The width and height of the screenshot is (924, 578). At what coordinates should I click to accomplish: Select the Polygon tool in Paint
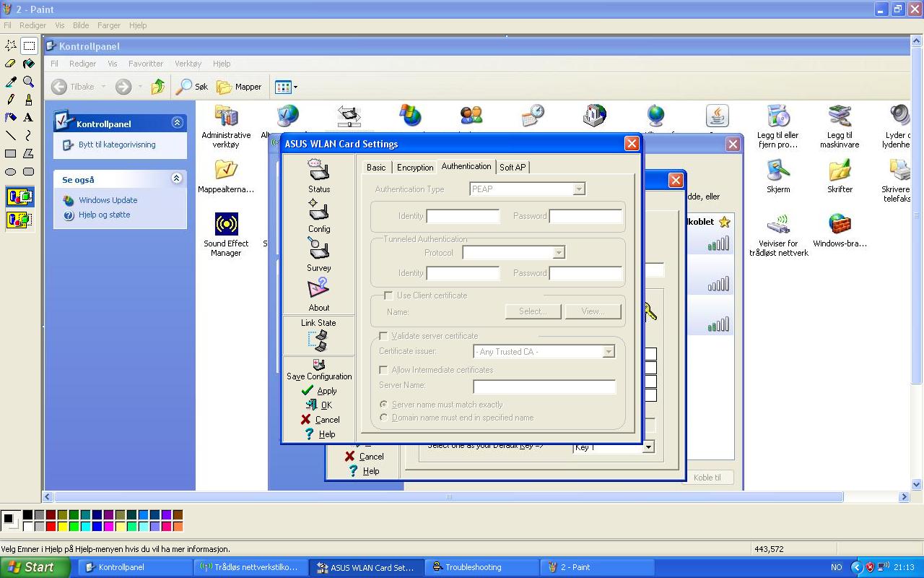[29, 154]
